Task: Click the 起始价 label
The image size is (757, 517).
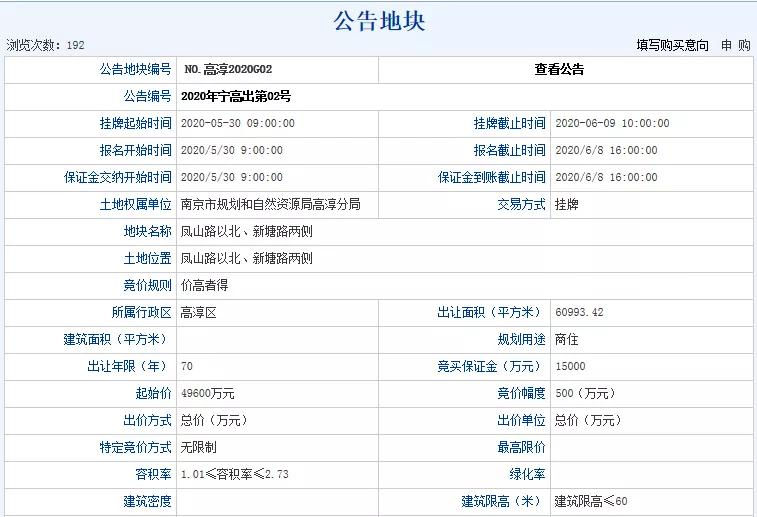Action: [154, 394]
